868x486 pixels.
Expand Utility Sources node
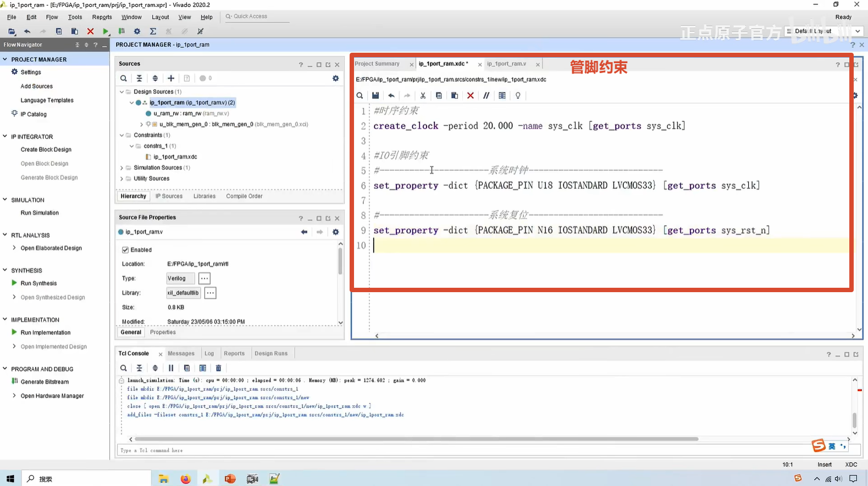tap(122, 178)
